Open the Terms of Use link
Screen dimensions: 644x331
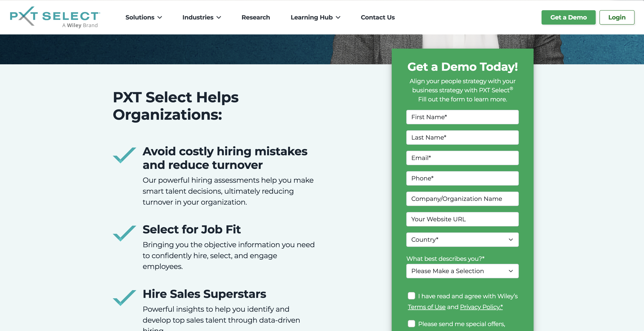(427, 307)
